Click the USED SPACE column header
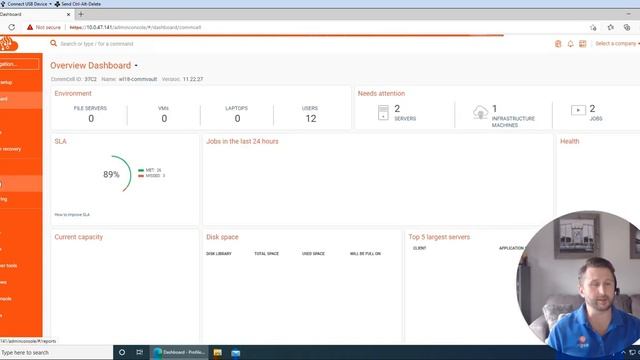 [x=313, y=254]
